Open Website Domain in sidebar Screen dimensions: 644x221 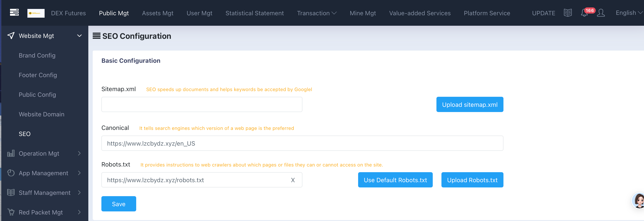click(x=42, y=114)
